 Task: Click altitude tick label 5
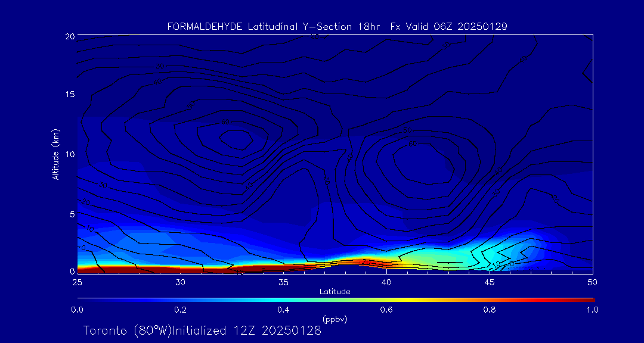(x=70, y=214)
